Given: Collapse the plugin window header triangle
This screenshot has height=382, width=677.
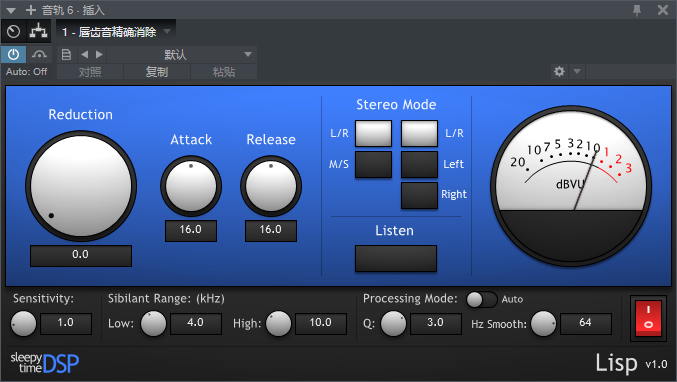Looking at the screenshot, I should (x=11, y=10).
